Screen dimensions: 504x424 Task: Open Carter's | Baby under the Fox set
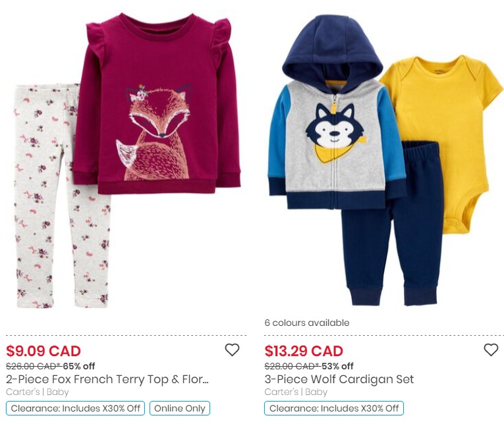click(x=38, y=392)
